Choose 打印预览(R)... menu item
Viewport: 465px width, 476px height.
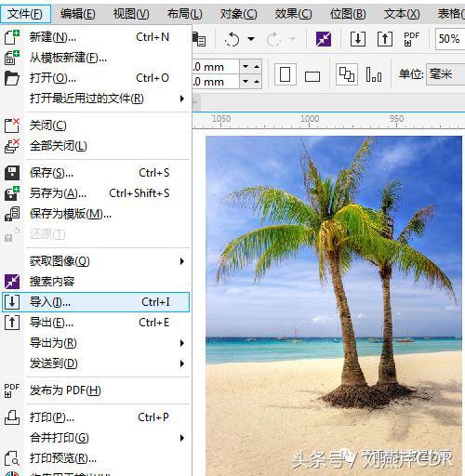(x=96, y=458)
